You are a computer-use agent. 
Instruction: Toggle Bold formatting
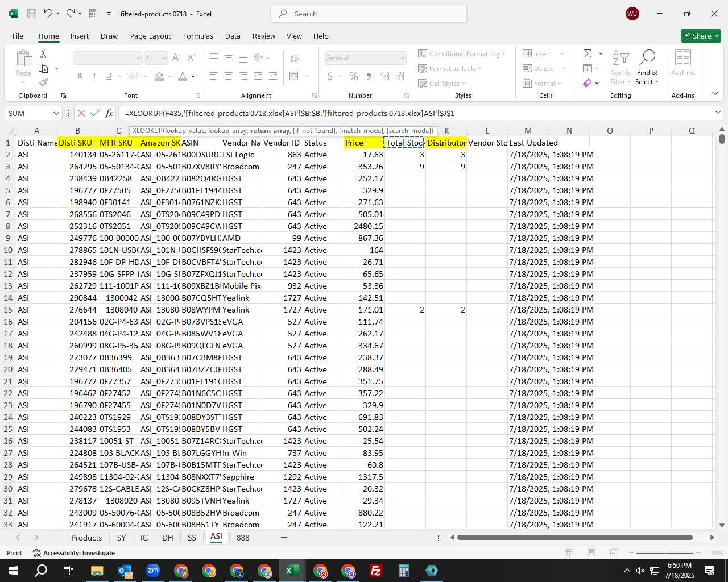tap(80, 76)
